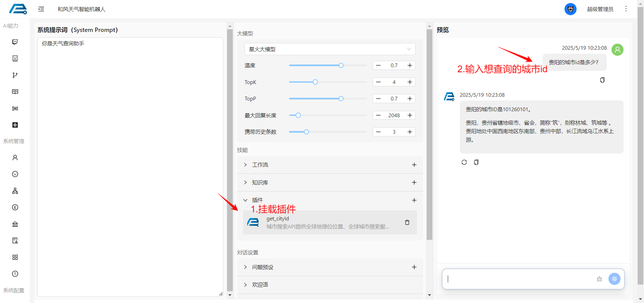
Task: Open the 星火大模型 model dropdown
Action: pos(330,49)
